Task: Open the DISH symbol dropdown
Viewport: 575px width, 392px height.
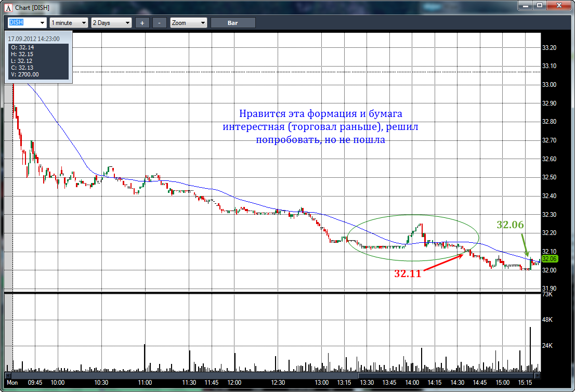Action: pos(42,23)
